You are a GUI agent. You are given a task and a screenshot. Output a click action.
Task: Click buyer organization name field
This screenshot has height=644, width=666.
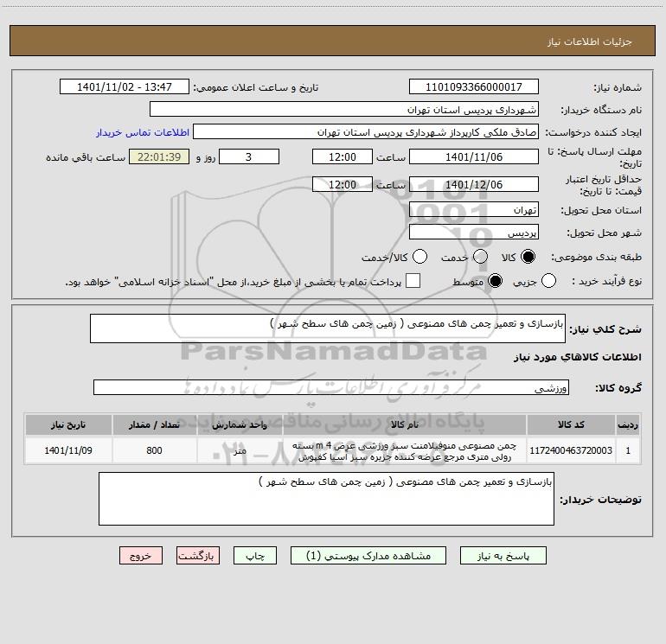point(344,110)
